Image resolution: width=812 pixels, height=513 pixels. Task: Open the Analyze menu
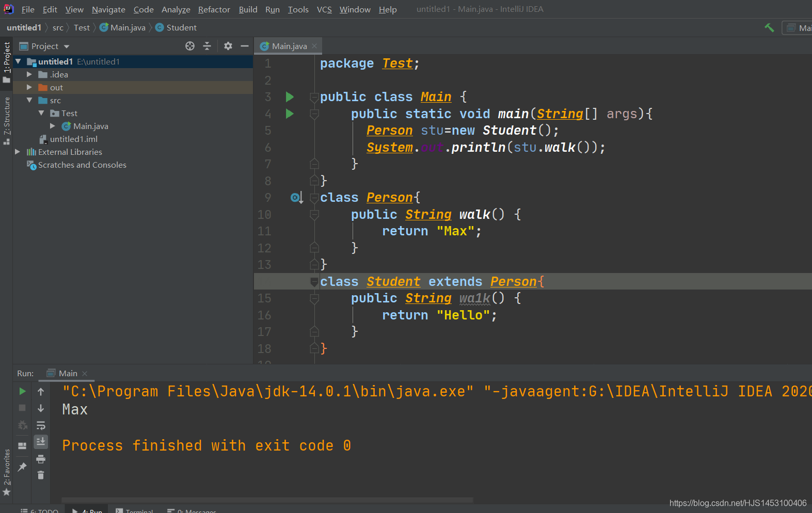click(x=176, y=9)
